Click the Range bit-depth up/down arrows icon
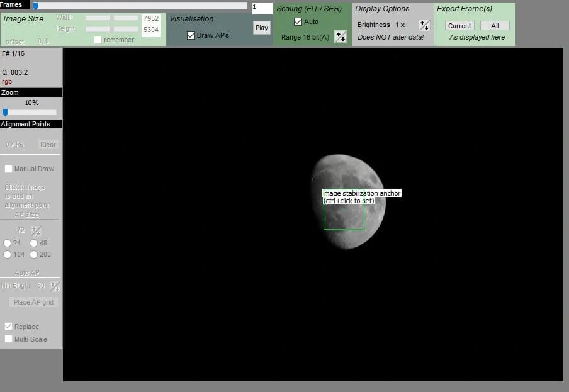Image resolution: width=569 pixels, height=392 pixels. [340, 36]
